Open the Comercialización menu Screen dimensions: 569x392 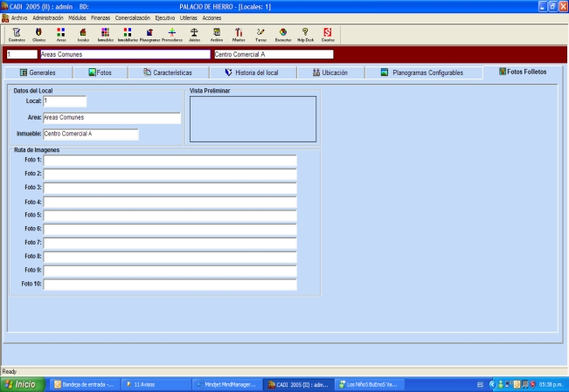pyautogui.click(x=133, y=17)
